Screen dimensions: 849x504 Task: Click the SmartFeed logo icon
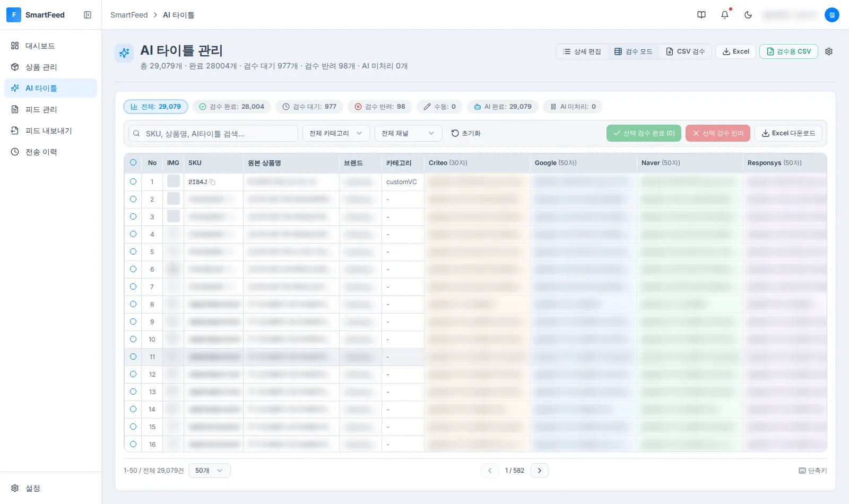pyautogui.click(x=14, y=15)
